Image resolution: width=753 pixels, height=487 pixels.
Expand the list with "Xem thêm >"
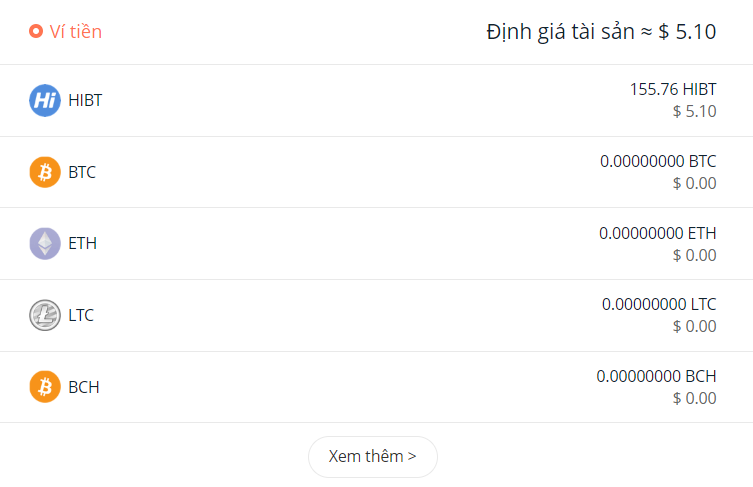coord(372,457)
